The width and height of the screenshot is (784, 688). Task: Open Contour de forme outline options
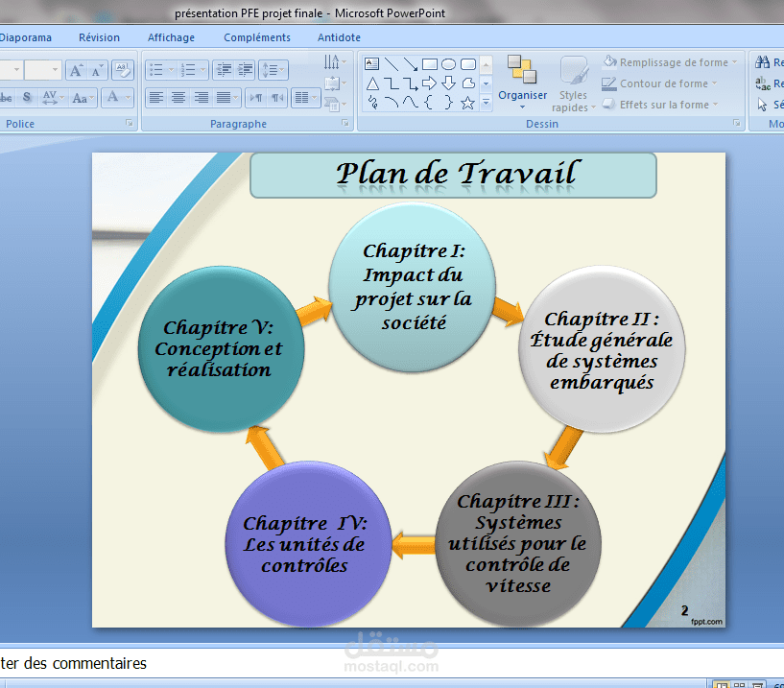[659, 83]
